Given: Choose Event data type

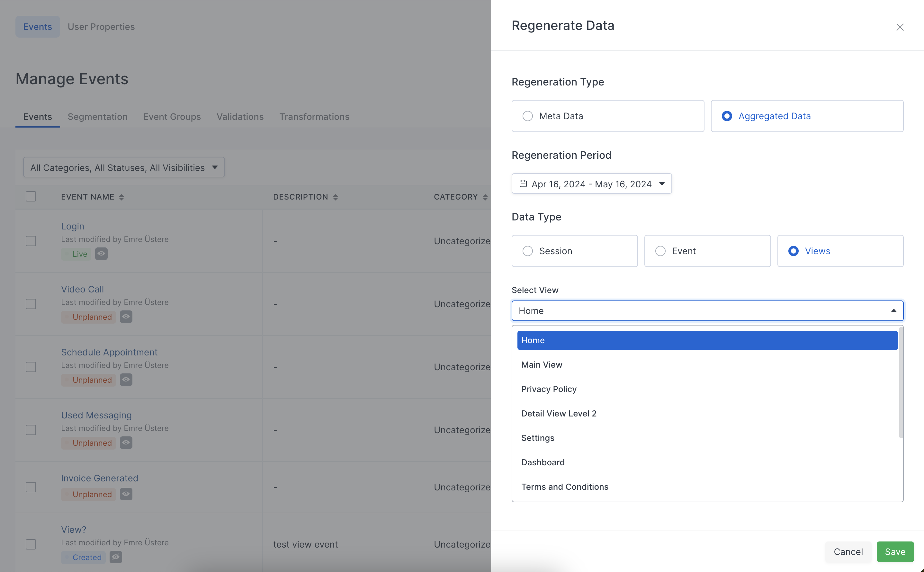Looking at the screenshot, I should click(707, 251).
